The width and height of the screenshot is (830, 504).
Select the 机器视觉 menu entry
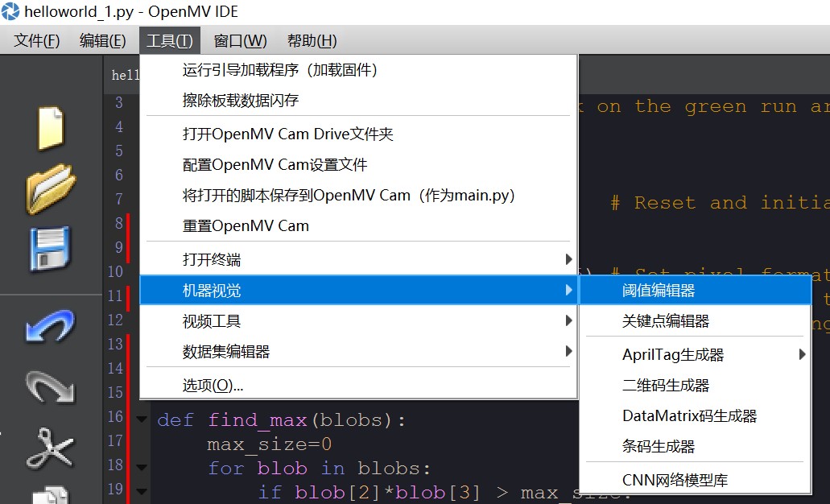point(359,290)
